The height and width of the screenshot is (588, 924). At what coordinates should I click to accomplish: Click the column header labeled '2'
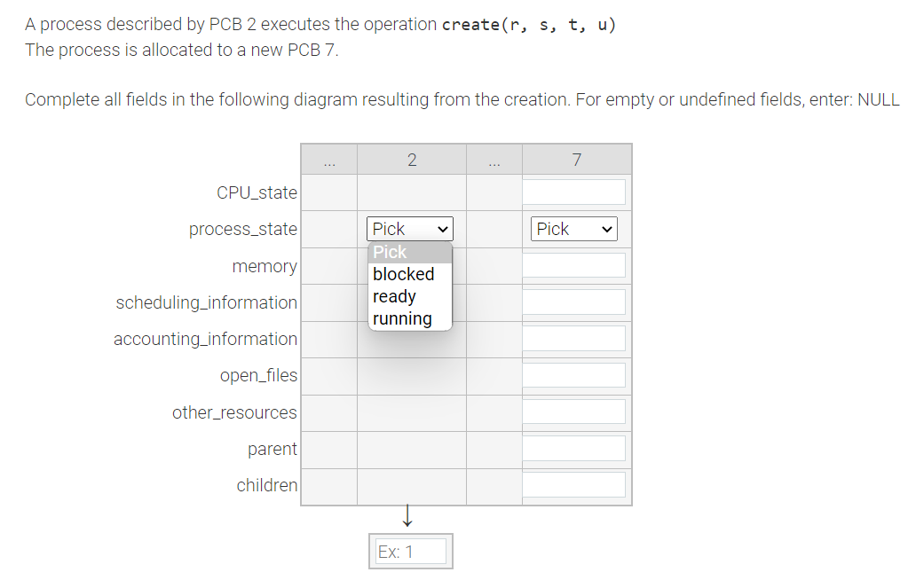tap(411, 159)
